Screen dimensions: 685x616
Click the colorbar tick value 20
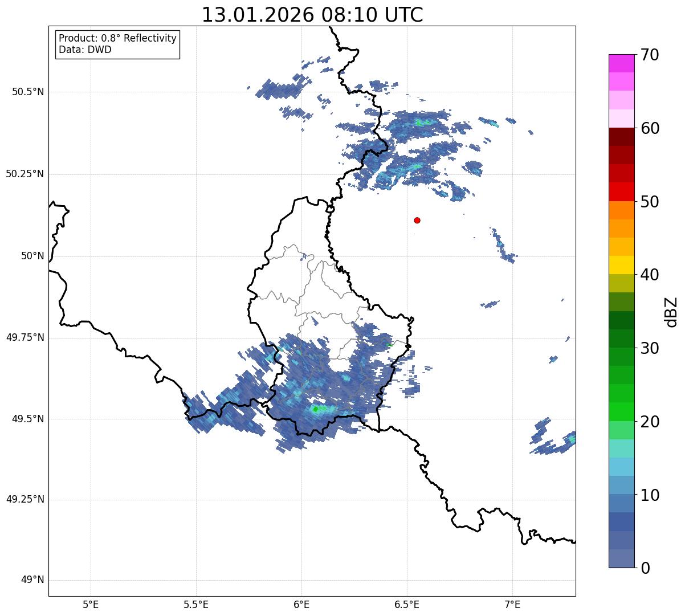[650, 422]
